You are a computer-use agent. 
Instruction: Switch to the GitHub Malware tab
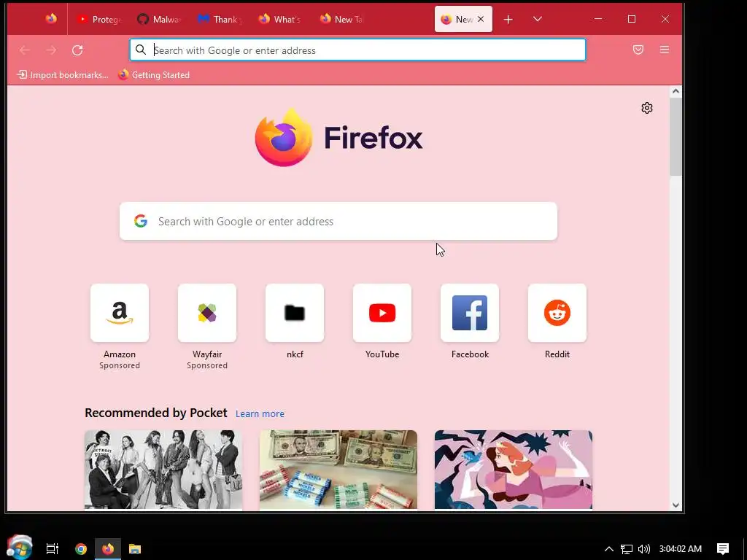[x=159, y=20]
